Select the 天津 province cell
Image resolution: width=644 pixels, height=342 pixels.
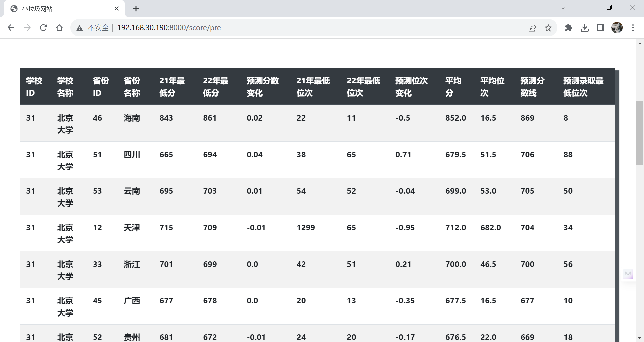[x=132, y=228]
